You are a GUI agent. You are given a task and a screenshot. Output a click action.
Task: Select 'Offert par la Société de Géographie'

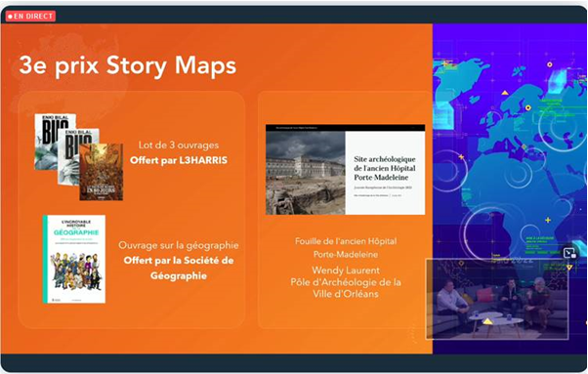[x=179, y=268]
